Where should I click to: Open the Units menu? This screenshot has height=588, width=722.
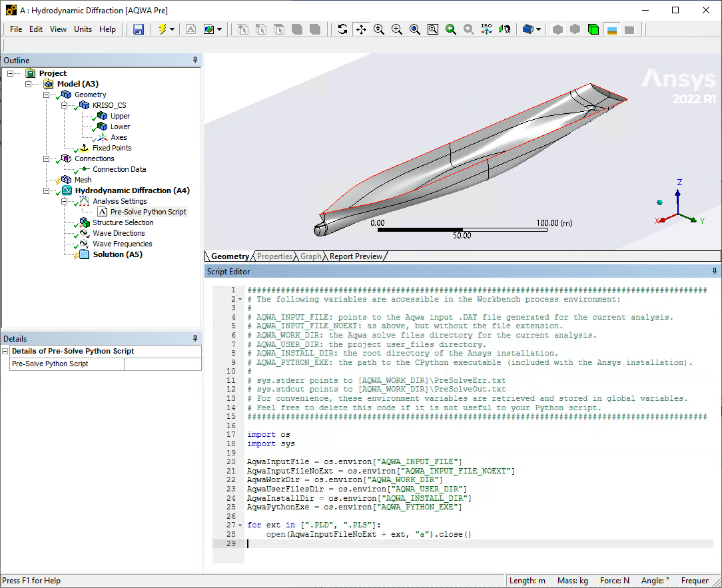click(x=83, y=29)
